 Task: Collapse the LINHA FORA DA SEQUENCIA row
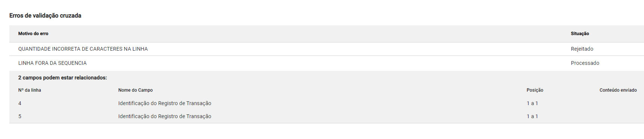326,63
